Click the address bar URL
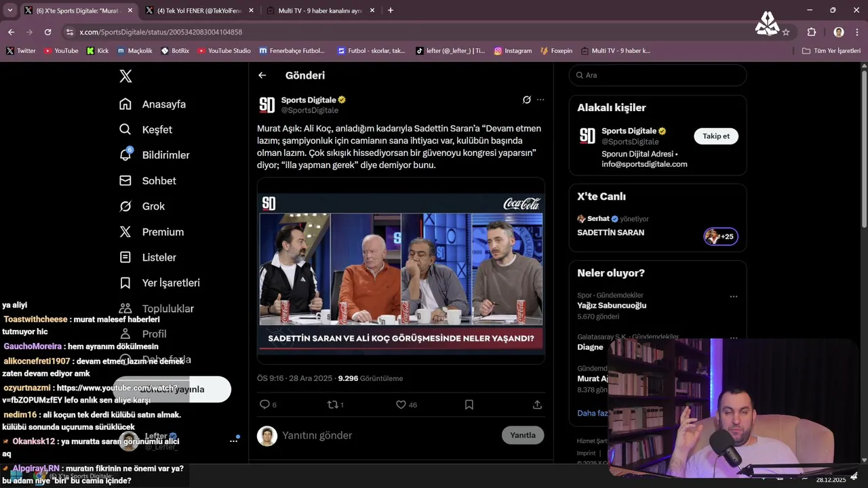The image size is (868, 488). click(161, 32)
